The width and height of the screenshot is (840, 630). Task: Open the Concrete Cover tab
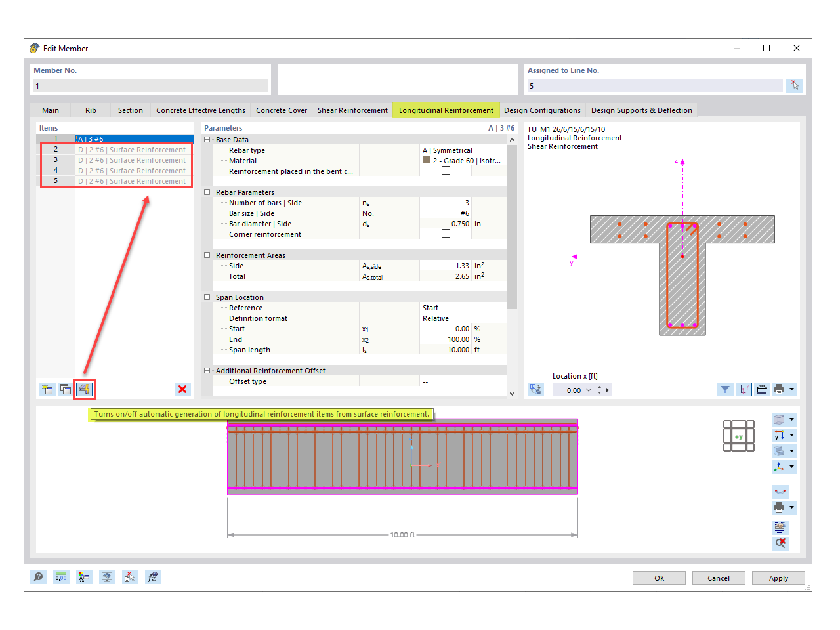click(x=282, y=110)
